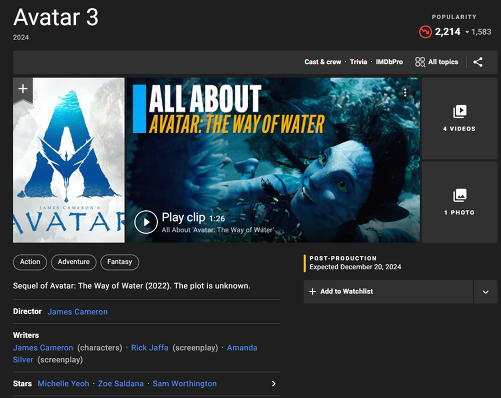Play the All About Avatar clip
This screenshot has height=398, width=501.
coord(146,222)
